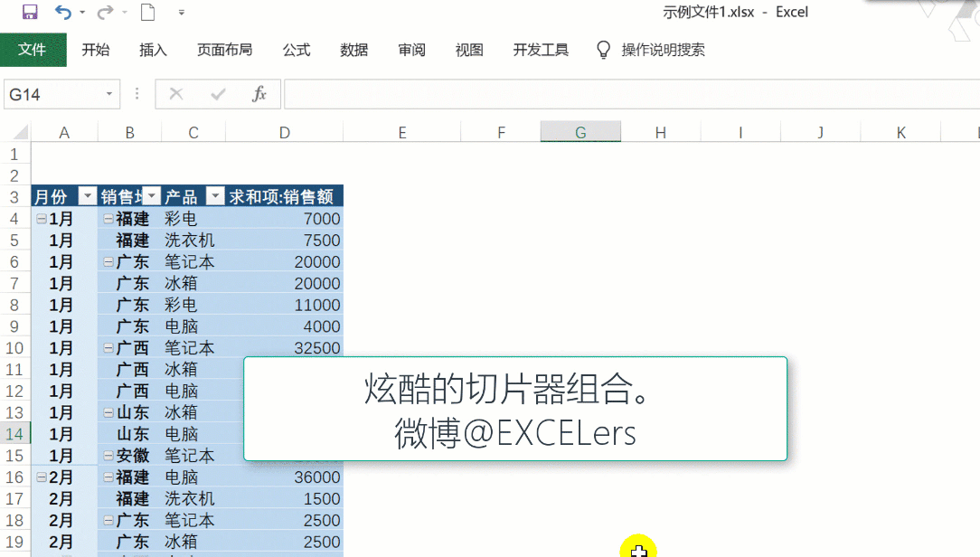Click the formula bar Cancel X icon
The image size is (980, 557).
176,94
